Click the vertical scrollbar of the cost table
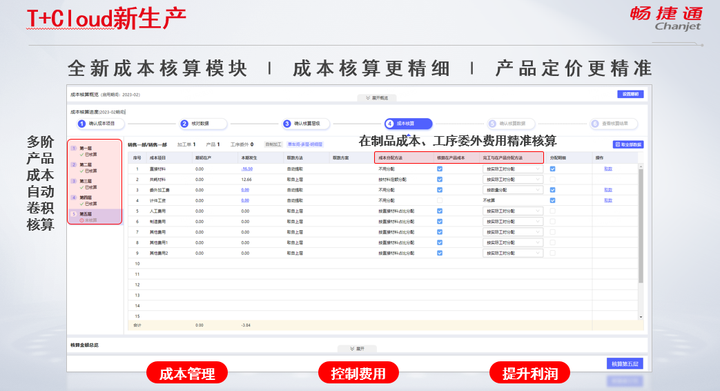 641,226
